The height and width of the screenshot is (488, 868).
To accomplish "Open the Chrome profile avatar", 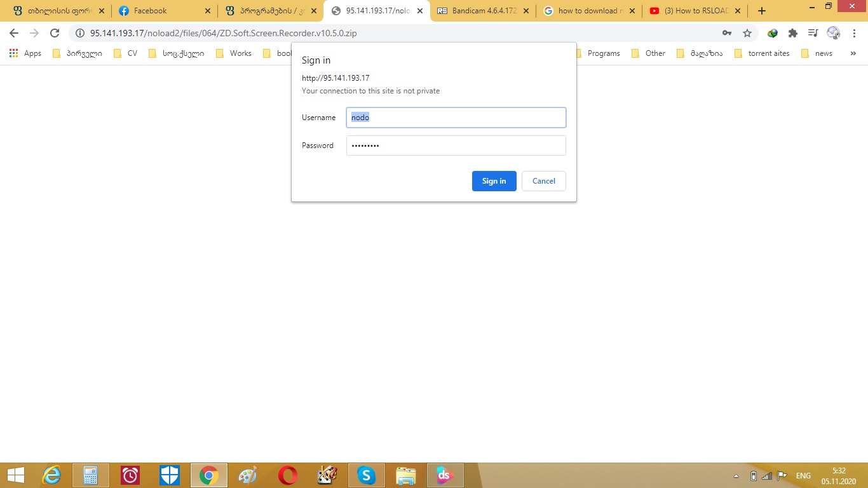I will (x=833, y=33).
